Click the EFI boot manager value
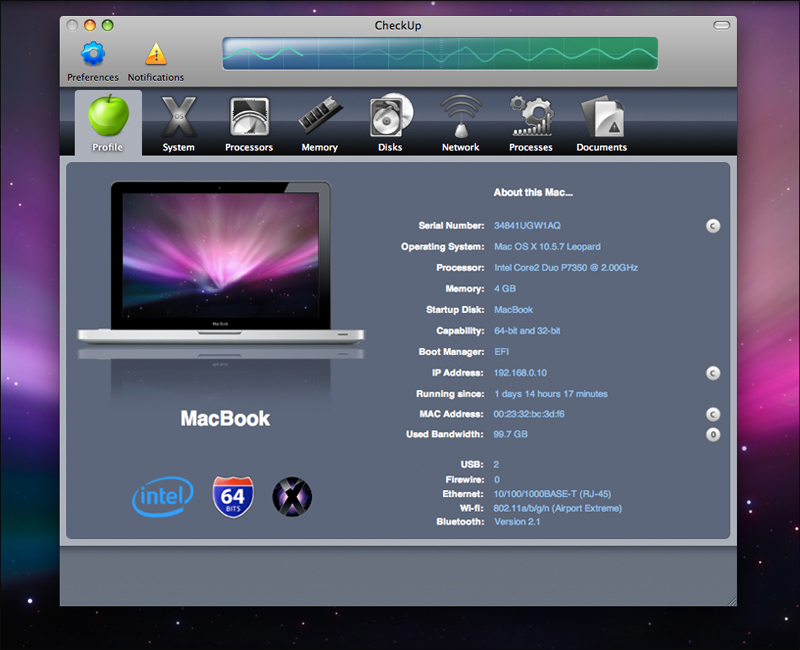Screen dimensions: 800x650 (x=502, y=352)
